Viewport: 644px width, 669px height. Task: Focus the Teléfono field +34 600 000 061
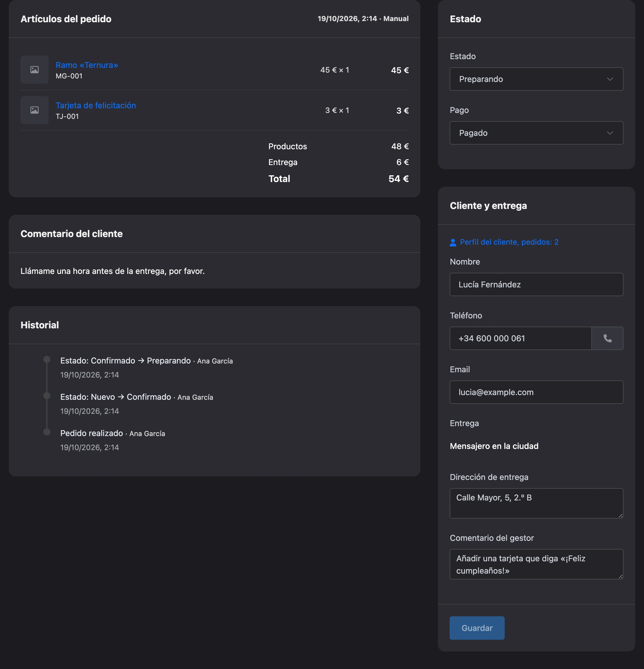(x=520, y=338)
